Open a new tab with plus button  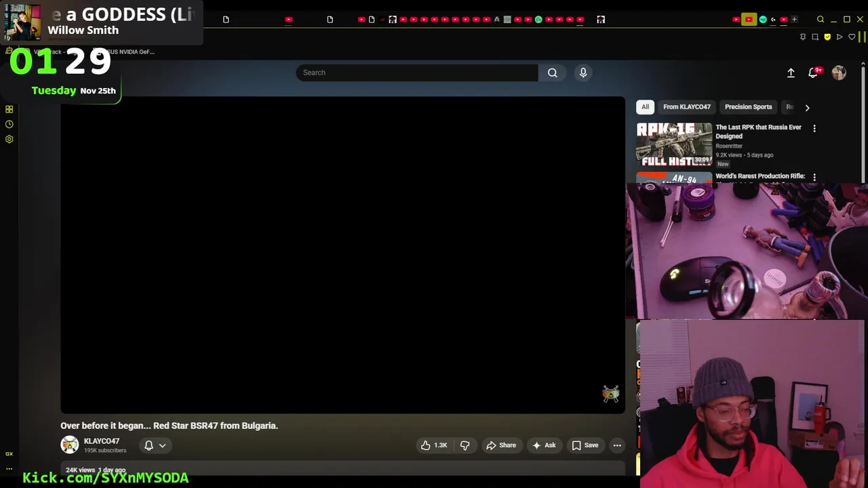pyautogui.click(x=794, y=19)
